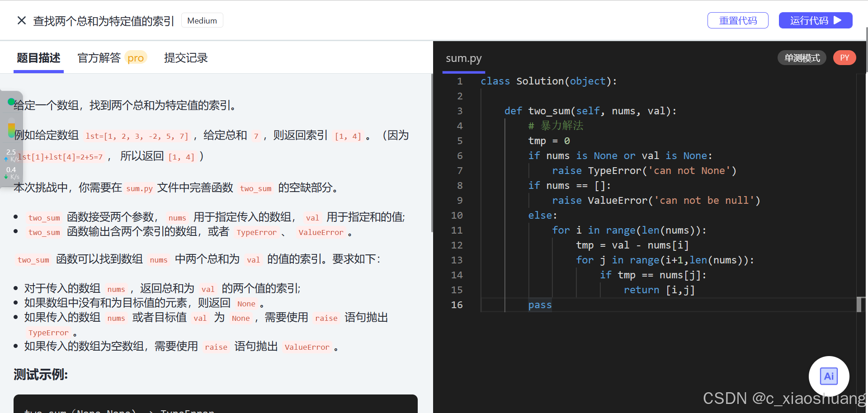
Task: Click the Medium difficulty badge
Action: point(202,20)
